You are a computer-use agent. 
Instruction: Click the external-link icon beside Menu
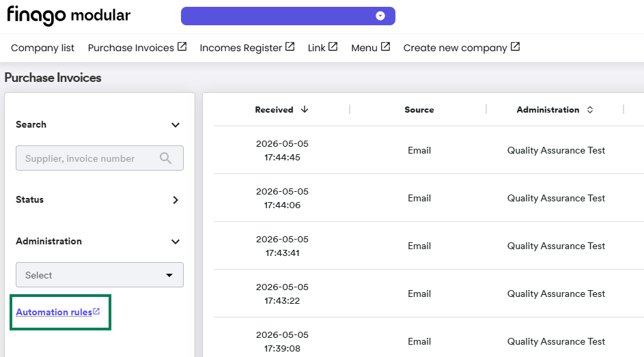pyautogui.click(x=385, y=47)
